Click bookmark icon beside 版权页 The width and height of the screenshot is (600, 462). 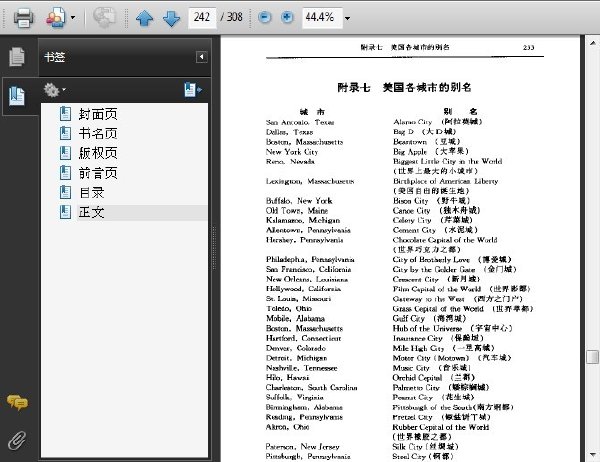coord(65,153)
